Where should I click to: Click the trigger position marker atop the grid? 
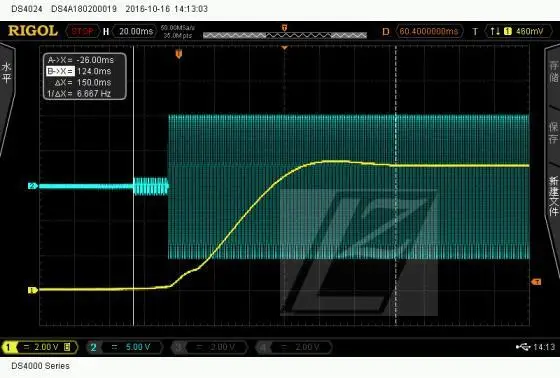pyautogui.click(x=284, y=47)
